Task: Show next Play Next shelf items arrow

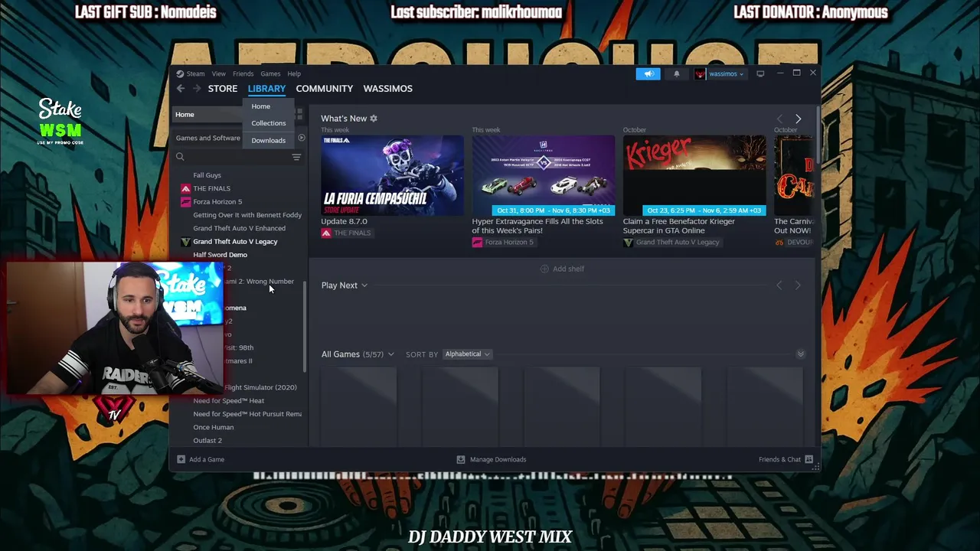Action: 798,285
